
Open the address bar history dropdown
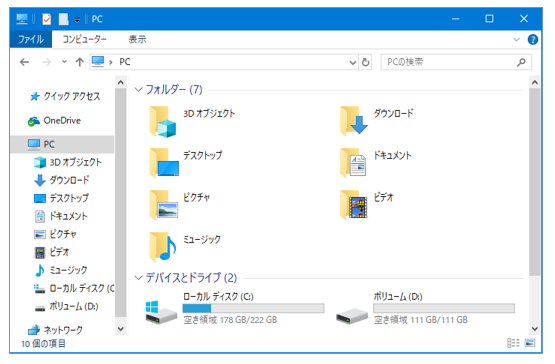point(353,62)
